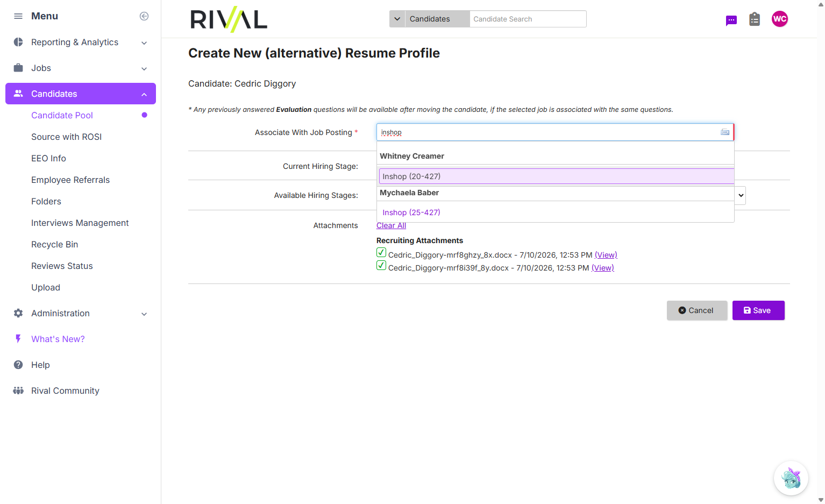Open the chatbot assistant mascot icon

click(791, 478)
